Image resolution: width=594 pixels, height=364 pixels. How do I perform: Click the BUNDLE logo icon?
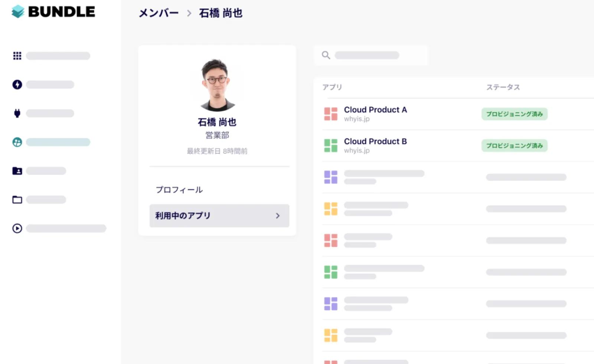pyautogui.click(x=17, y=12)
